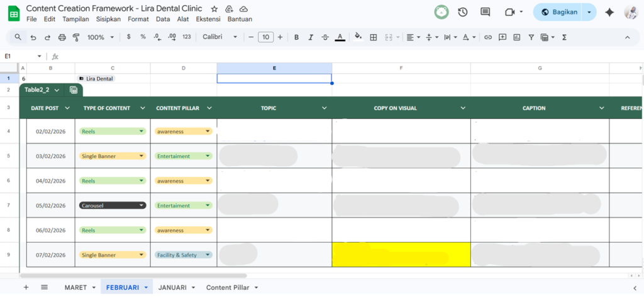
Task: Toggle bold formatting
Action: point(296,37)
